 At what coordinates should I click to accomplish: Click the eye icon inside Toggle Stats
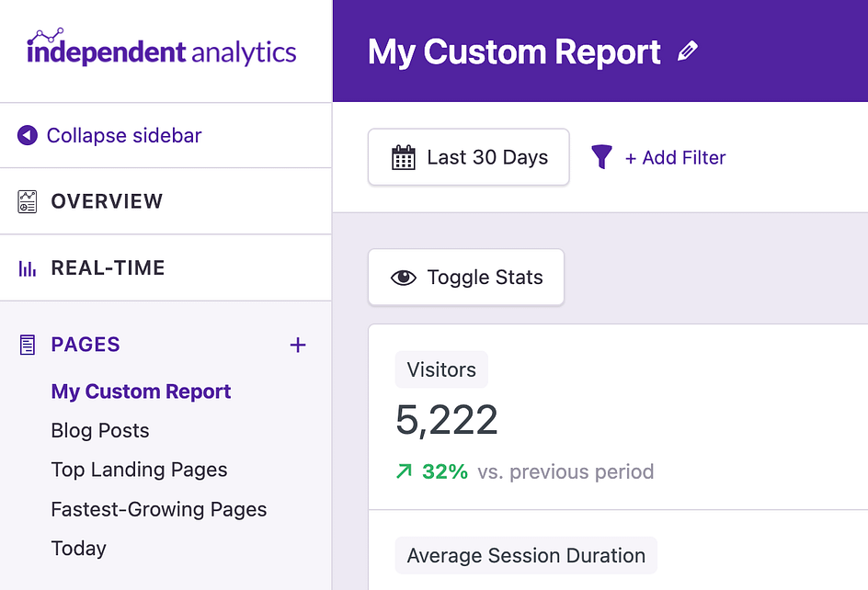point(405,277)
